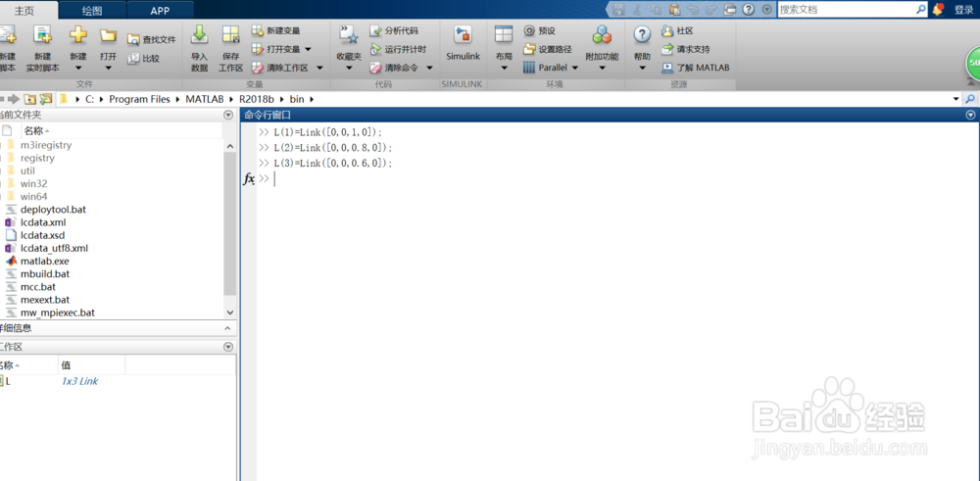This screenshot has width=980, height=481.
Task: Select the lcdata.xml file
Action: click(x=43, y=222)
